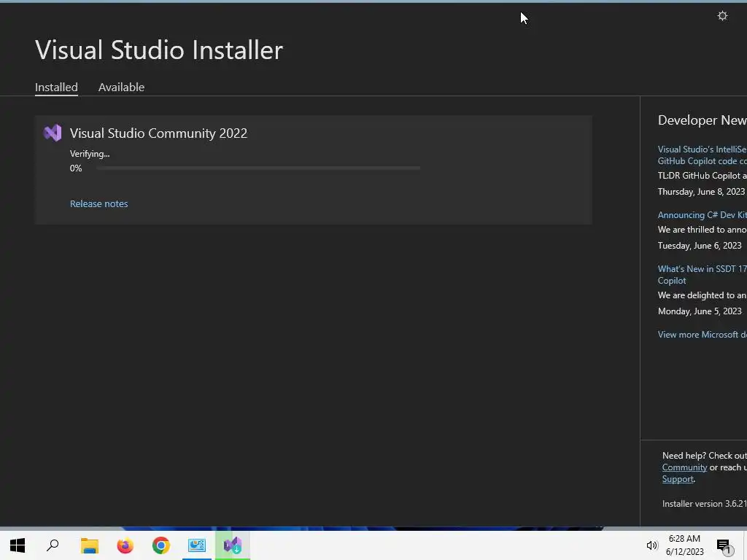Viewport: 747px width, 560px height.
Task: Launch Google Chrome from taskbar
Action: coord(161,545)
